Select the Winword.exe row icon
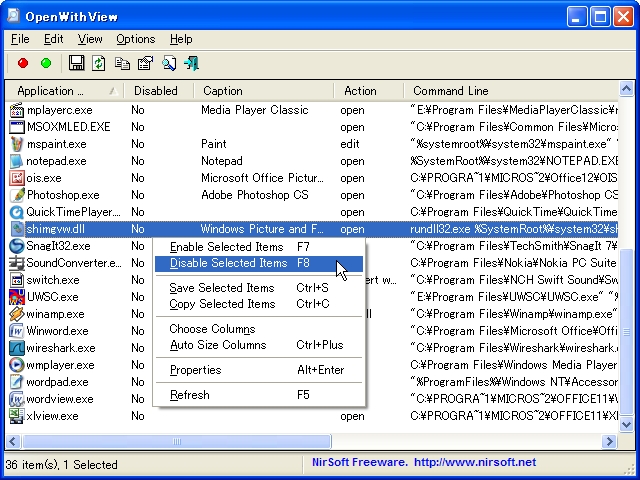Image resolution: width=640 pixels, height=480 pixels. [x=17, y=331]
